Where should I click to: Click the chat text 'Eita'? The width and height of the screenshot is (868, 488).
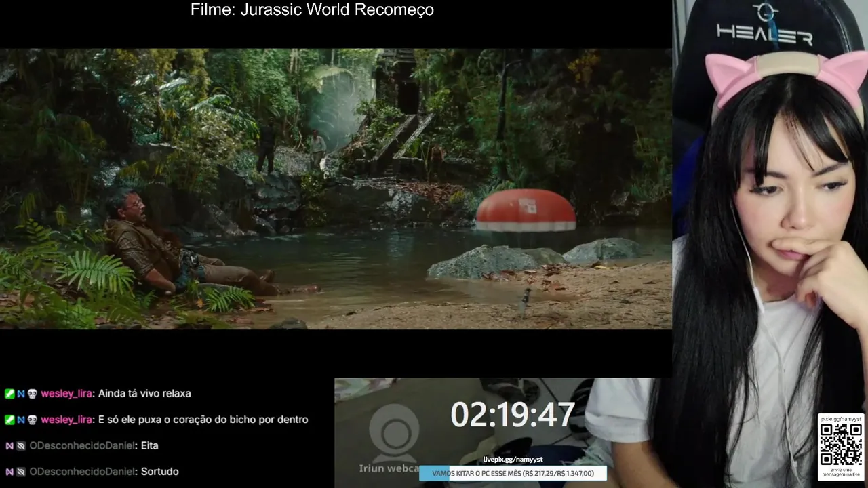pos(150,445)
